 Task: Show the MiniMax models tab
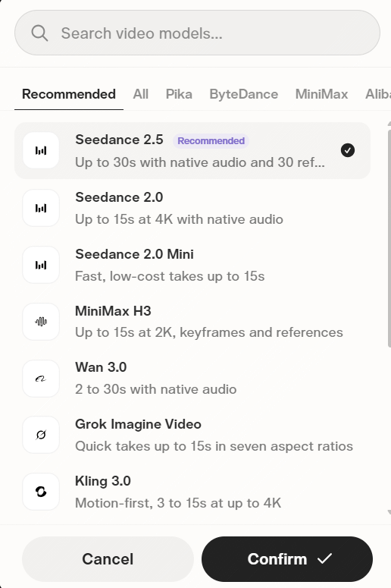(x=322, y=94)
